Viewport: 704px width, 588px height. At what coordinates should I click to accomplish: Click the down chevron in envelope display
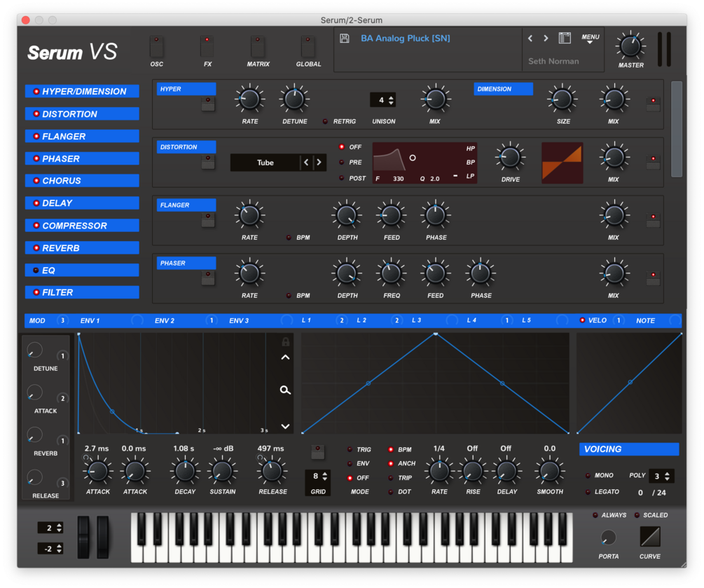pos(285,426)
